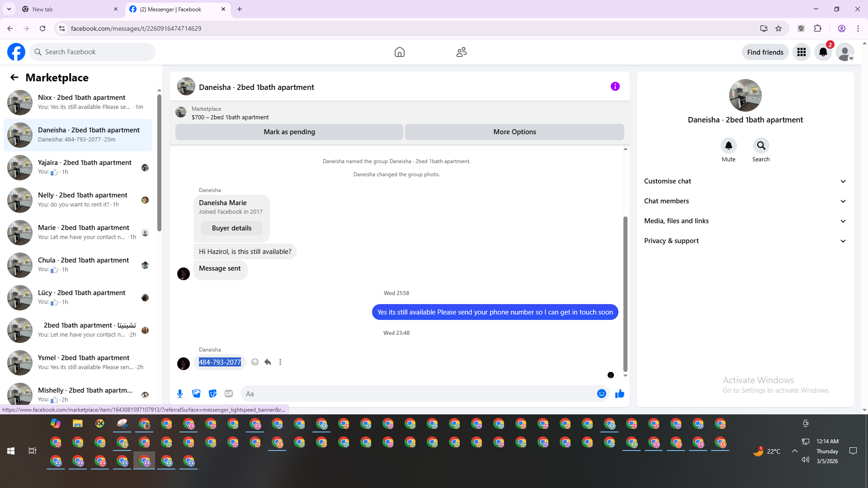
Task: Expand the Chat members section
Action: [x=745, y=201]
